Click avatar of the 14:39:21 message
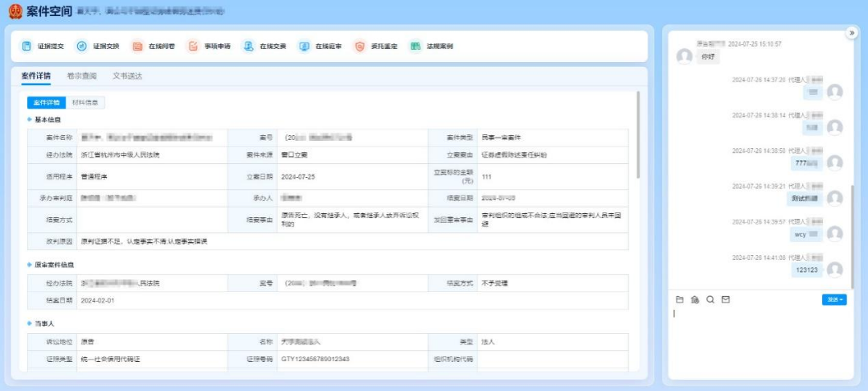The width and height of the screenshot is (868, 391). 835,198
